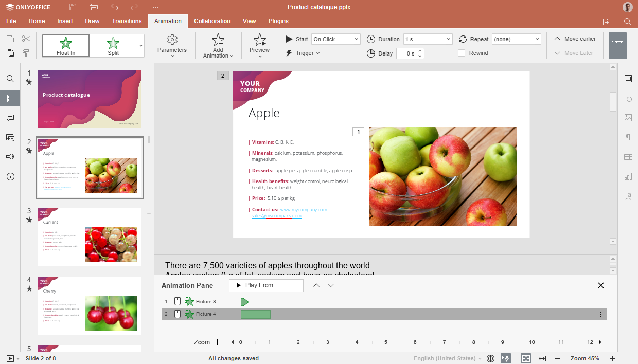638x364 pixels.
Task: Click the Undo arrow icon
Action: [x=114, y=7]
